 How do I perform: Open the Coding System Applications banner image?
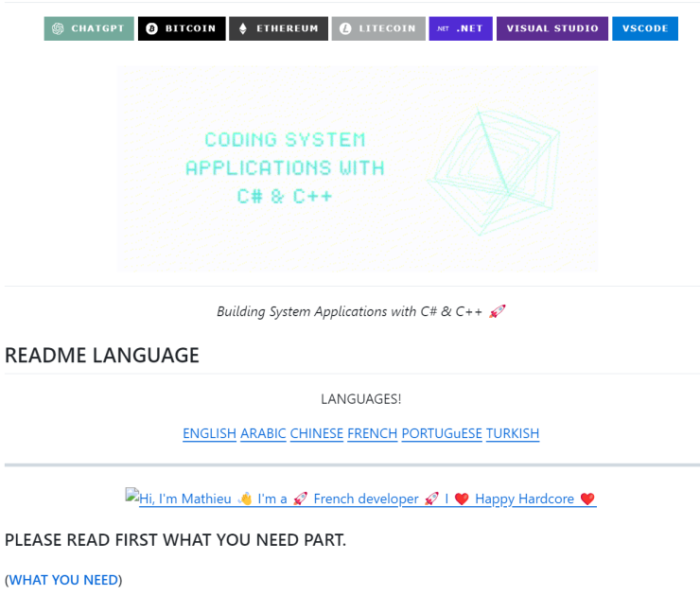(x=357, y=168)
